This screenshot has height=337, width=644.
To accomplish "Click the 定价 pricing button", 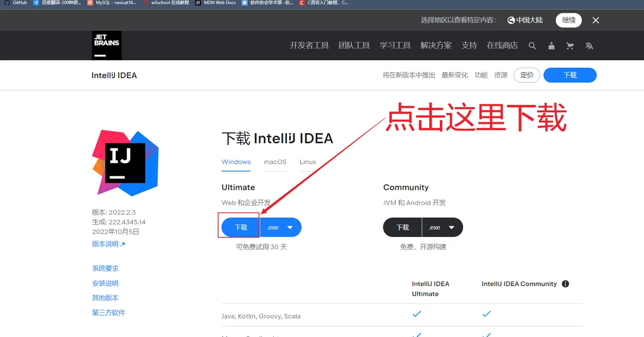I will point(527,75).
